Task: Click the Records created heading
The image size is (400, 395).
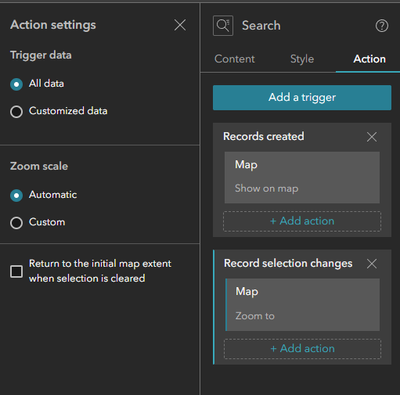Action: tap(264, 136)
